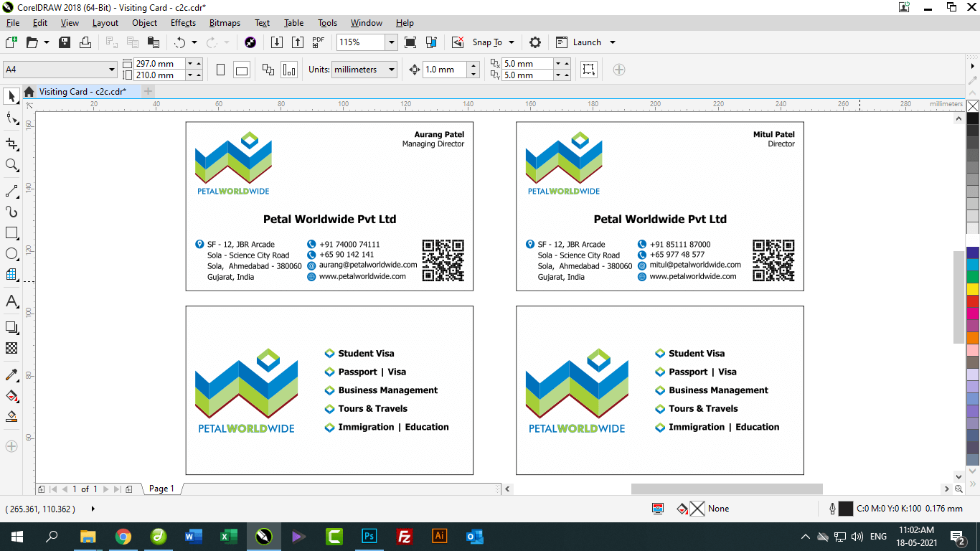Click the no-color swatch in palette

[972, 106]
